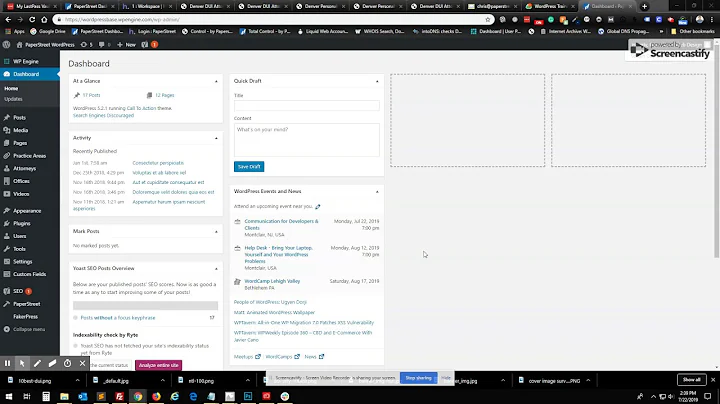This screenshot has height=404, width=720.
Task: Expand options for 10best-dui.png download
Action: click(x=77, y=381)
